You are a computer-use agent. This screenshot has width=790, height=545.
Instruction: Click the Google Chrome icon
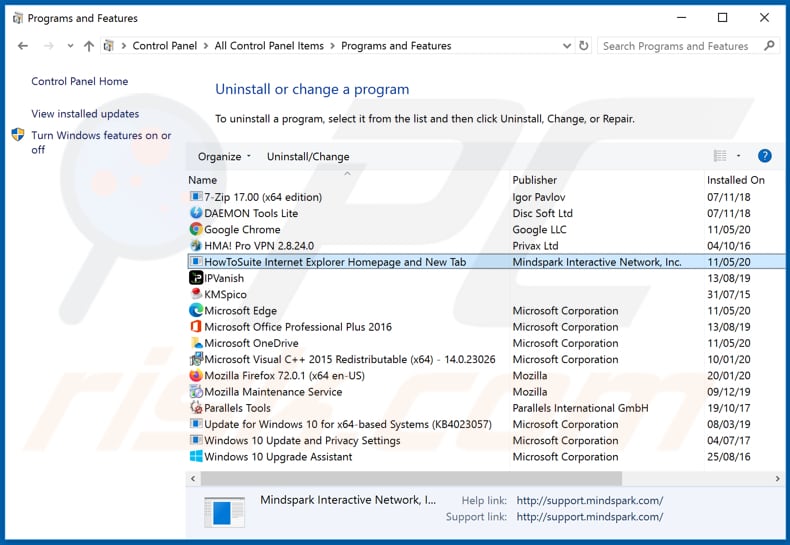coord(196,229)
